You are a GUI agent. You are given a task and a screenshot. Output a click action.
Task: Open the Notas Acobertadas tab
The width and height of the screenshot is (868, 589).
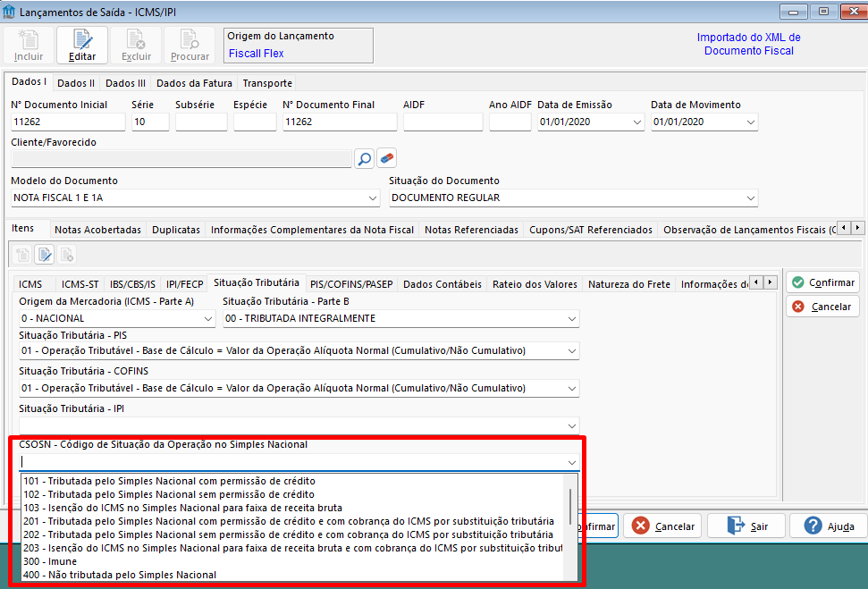(98, 230)
